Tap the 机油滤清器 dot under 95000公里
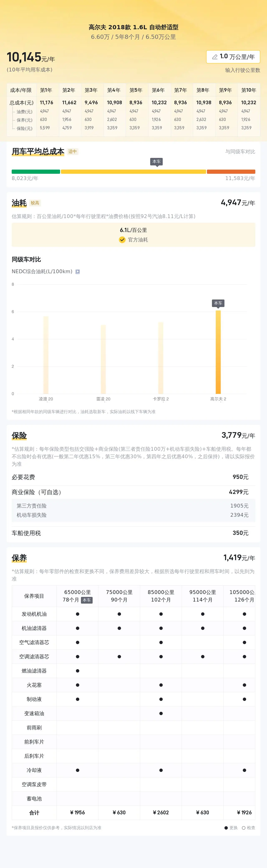 [203, 628]
